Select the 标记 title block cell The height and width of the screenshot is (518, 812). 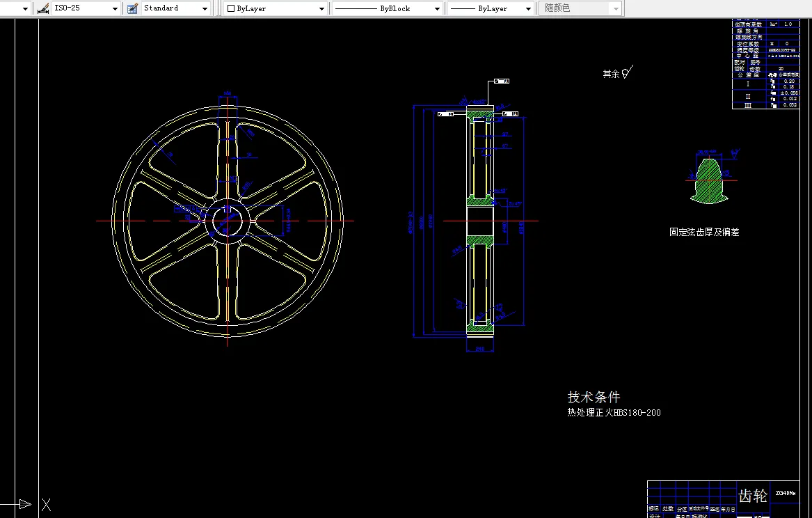[x=653, y=509]
